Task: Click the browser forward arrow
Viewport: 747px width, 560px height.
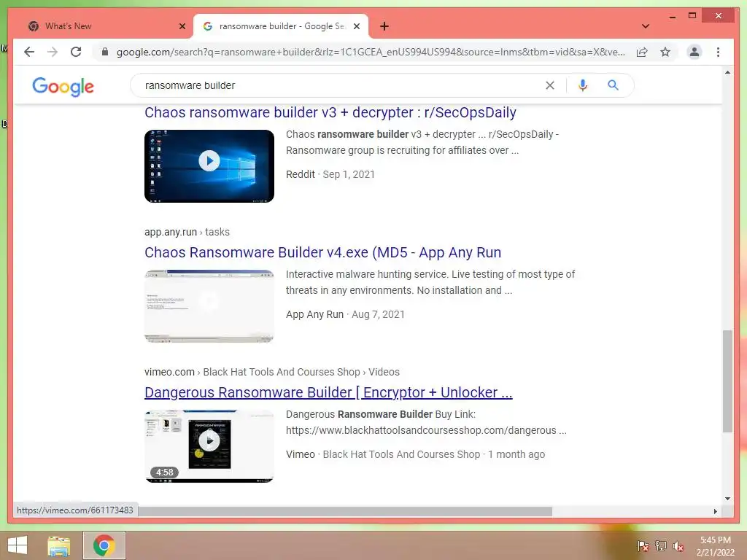Action: (53, 52)
